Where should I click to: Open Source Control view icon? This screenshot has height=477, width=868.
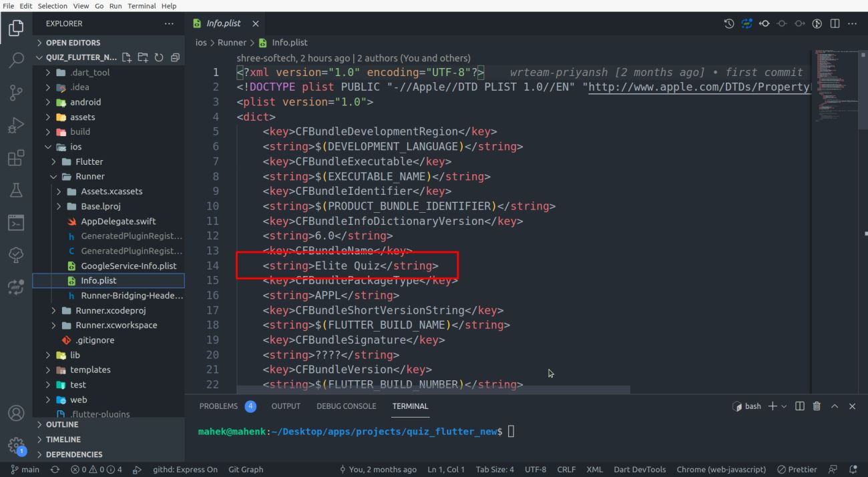[x=16, y=93]
